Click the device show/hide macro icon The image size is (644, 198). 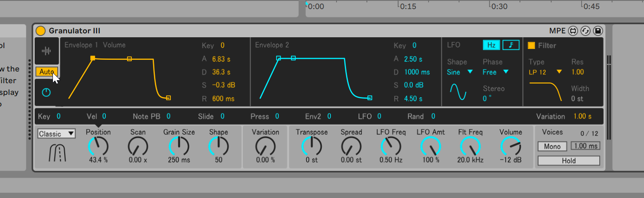pyautogui.click(x=573, y=31)
